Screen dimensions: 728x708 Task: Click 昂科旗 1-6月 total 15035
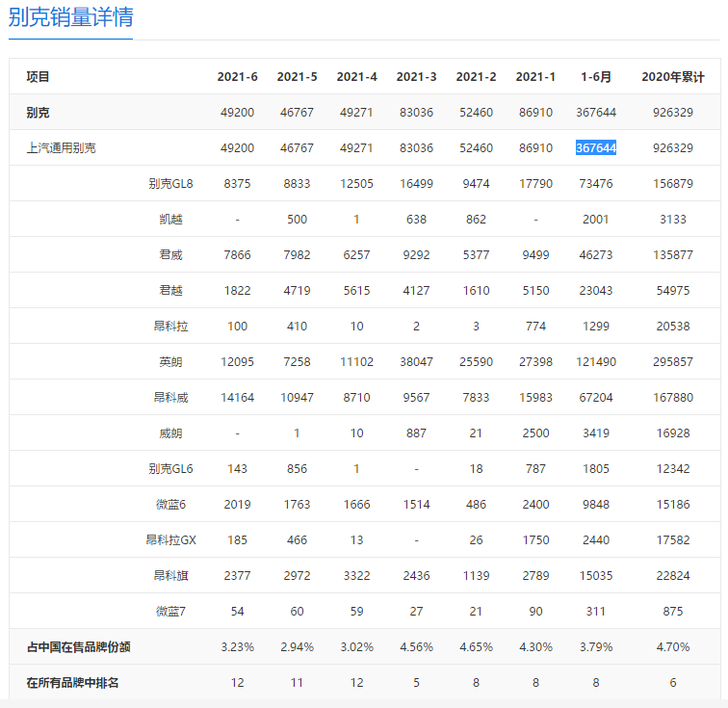(x=596, y=576)
